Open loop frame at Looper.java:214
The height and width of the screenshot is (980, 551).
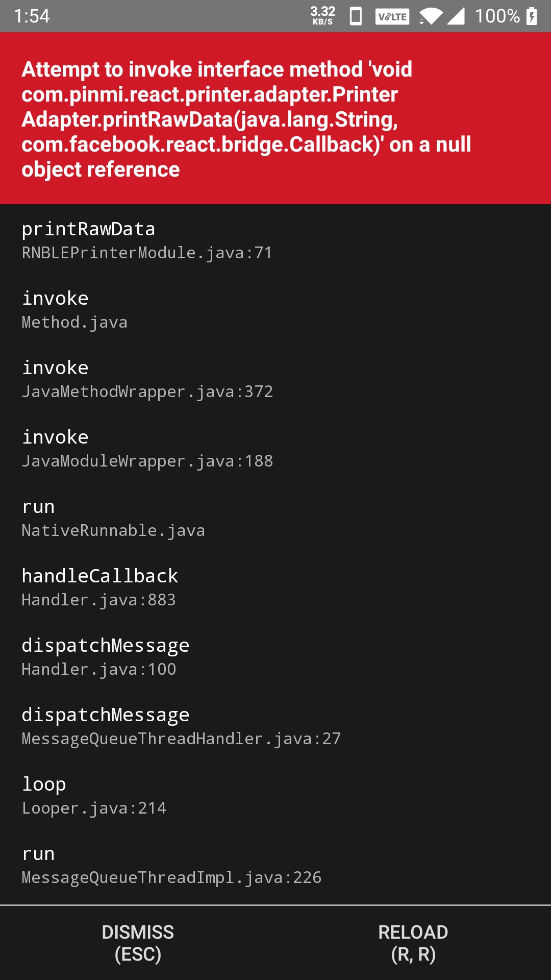coord(94,795)
